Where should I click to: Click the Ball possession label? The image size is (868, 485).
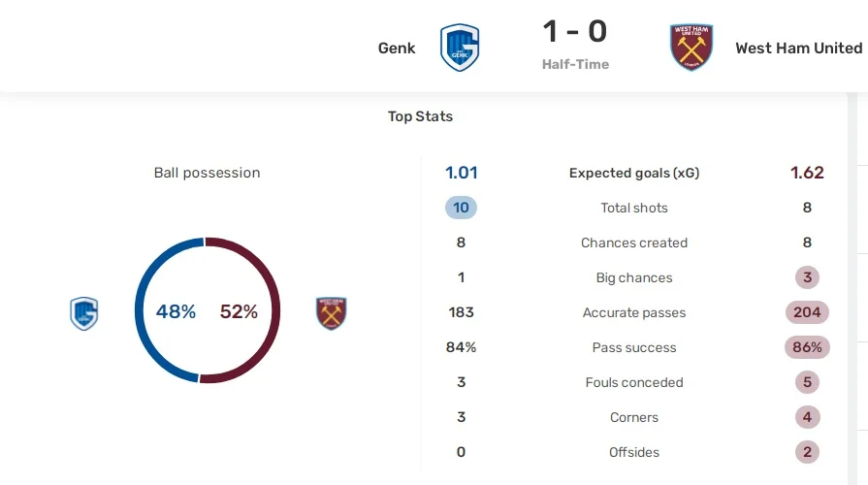click(x=207, y=173)
